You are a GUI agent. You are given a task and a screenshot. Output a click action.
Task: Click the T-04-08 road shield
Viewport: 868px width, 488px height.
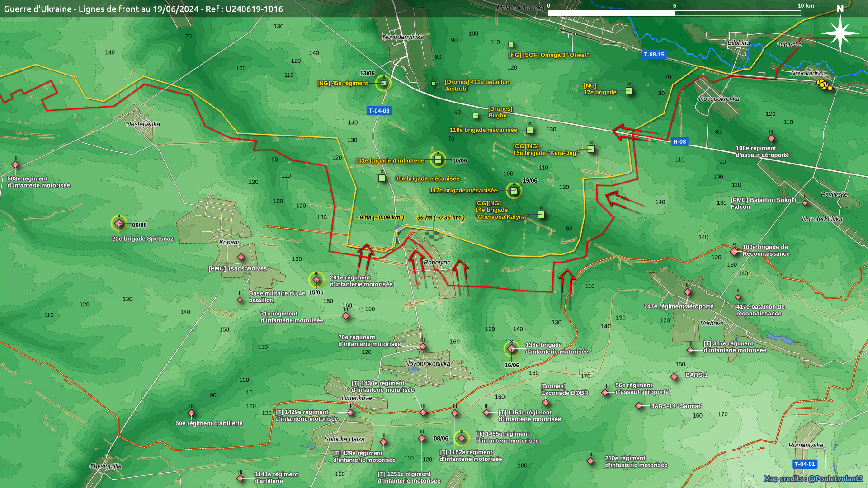click(x=379, y=111)
